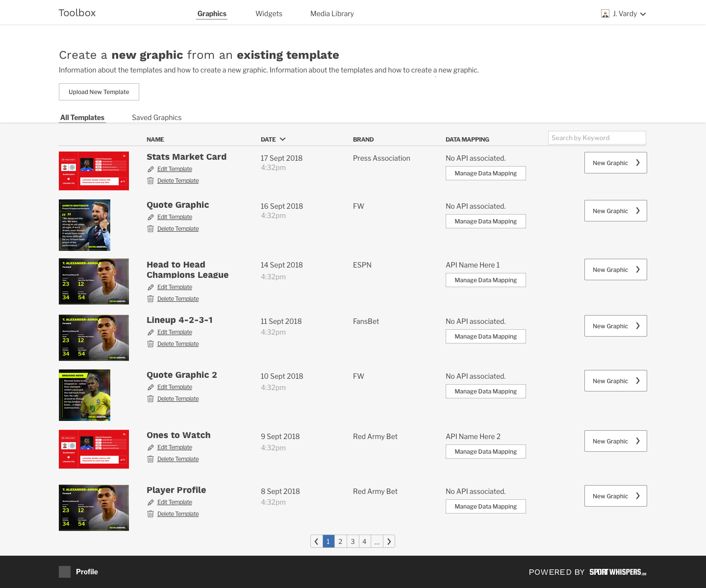The height and width of the screenshot is (588, 706).
Task: Toggle the DATE column sort arrow
Action: pos(282,139)
